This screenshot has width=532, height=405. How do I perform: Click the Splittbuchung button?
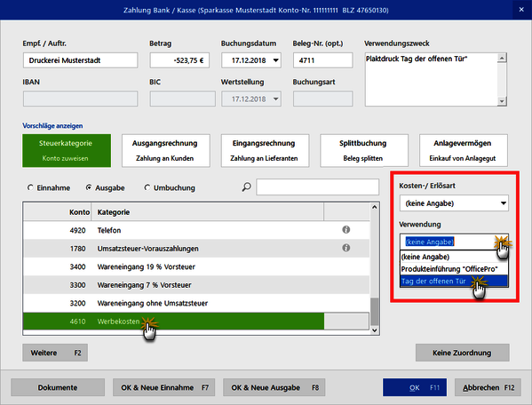point(364,151)
